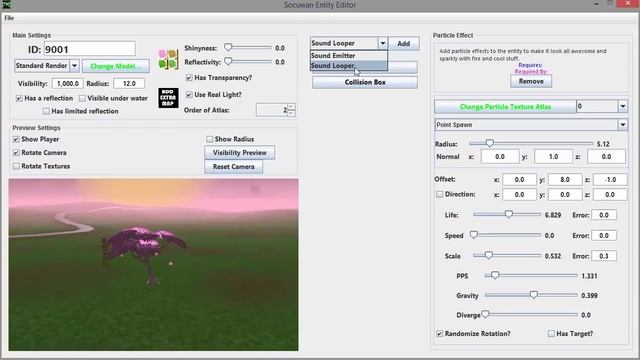Enable Show Radius checkbox
The width and height of the screenshot is (640, 360).
(x=209, y=139)
